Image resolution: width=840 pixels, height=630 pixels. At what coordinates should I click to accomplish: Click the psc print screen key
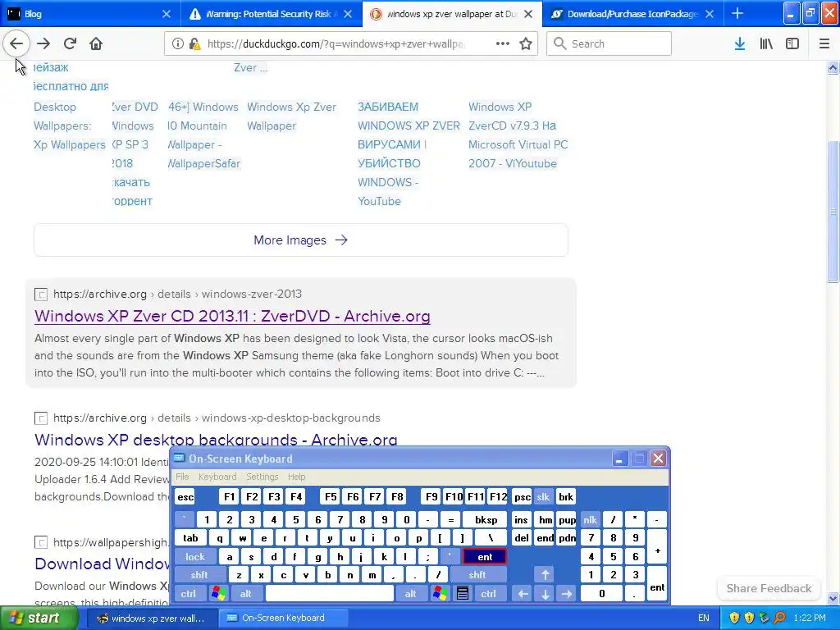click(x=523, y=496)
